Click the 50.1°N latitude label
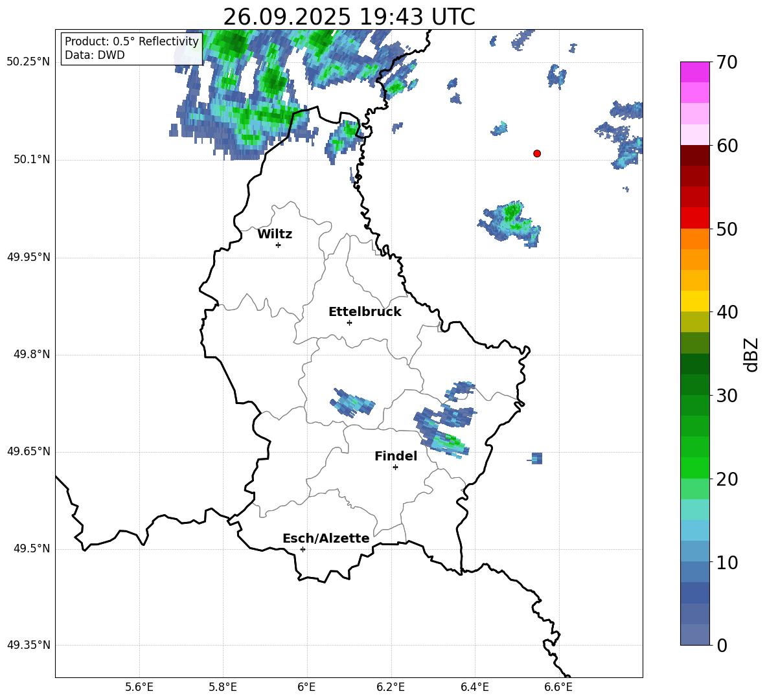Viewport: 767px width, 700px height. click(x=32, y=160)
